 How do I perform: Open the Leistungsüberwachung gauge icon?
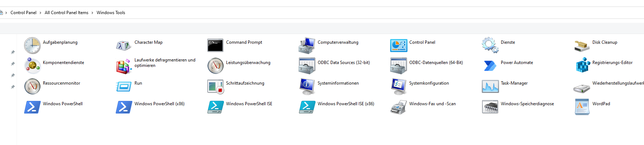point(216,66)
